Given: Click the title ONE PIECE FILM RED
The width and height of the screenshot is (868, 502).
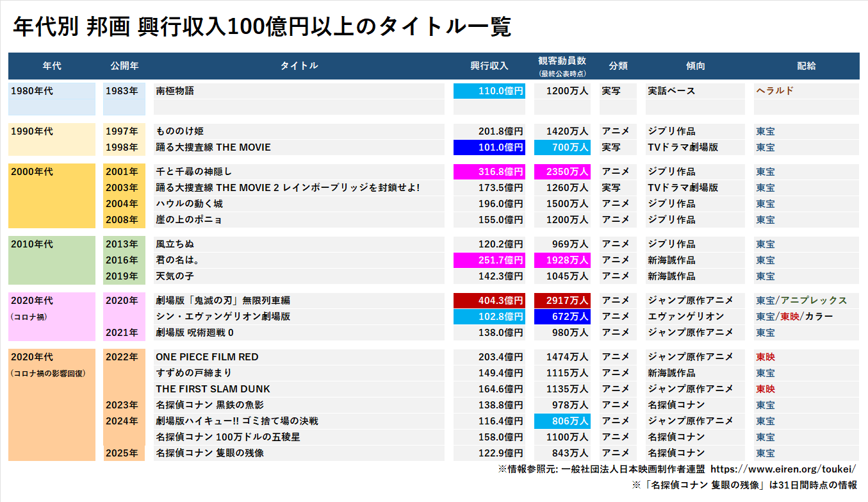Looking at the screenshot, I should pyautogui.click(x=207, y=357).
